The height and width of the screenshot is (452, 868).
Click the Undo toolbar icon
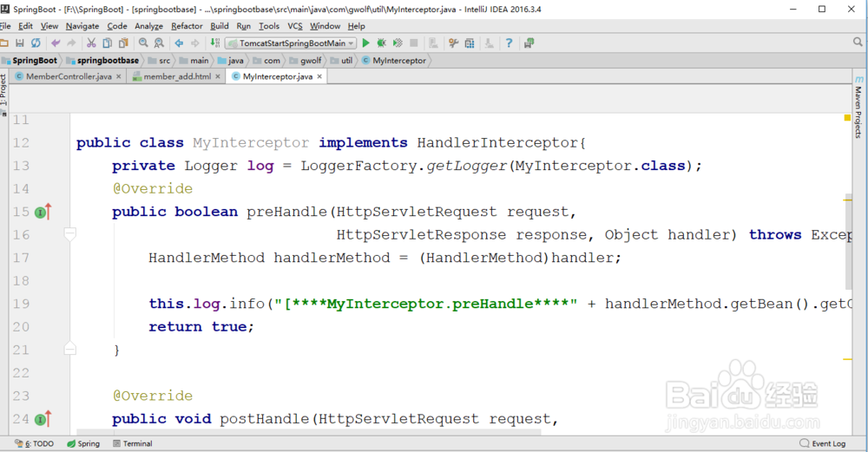[x=56, y=43]
